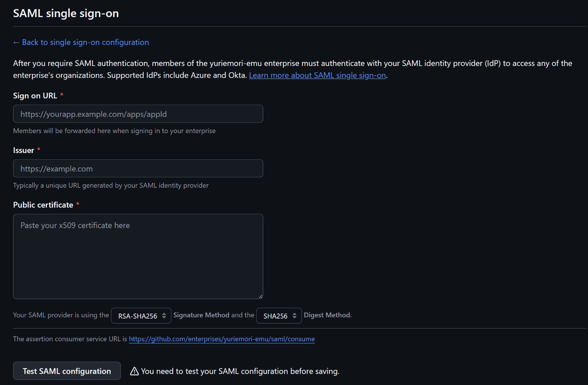Click the required asterisk next to Public certificate

point(77,205)
